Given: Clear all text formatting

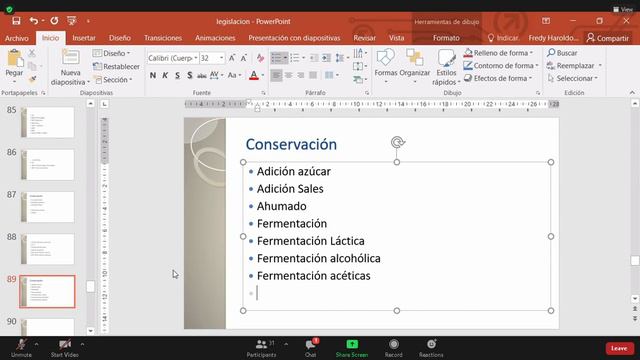Looking at the screenshot, I should [x=260, y=58].
